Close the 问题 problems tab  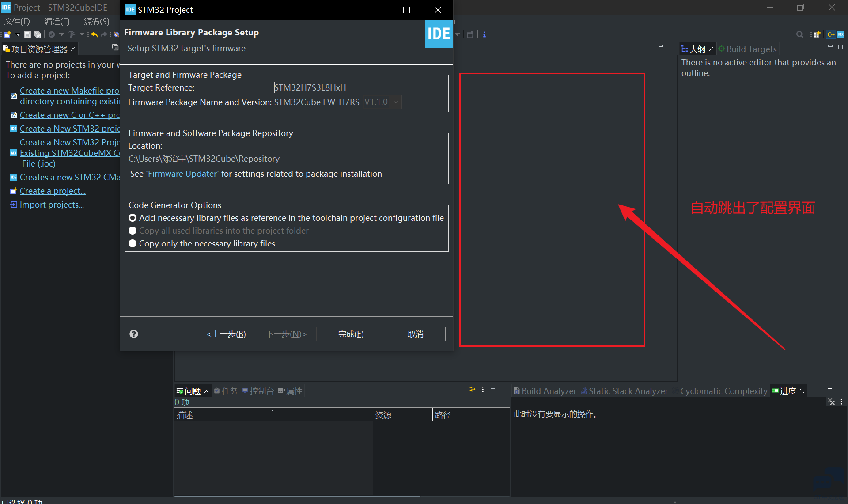[206, 391]
